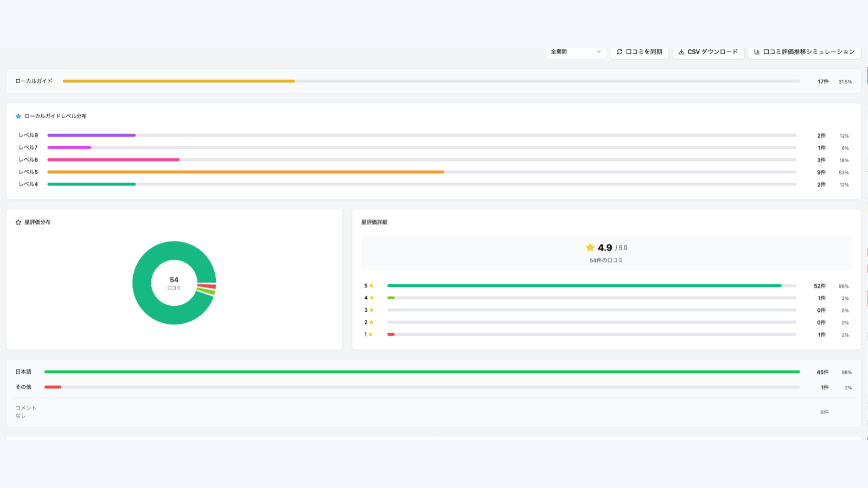
Task: Click the red segment of the donut chart
Action: coord(207,286)
